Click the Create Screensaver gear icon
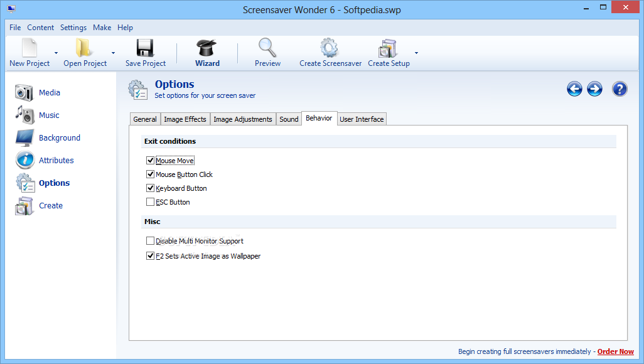 (x=330, y=48)
